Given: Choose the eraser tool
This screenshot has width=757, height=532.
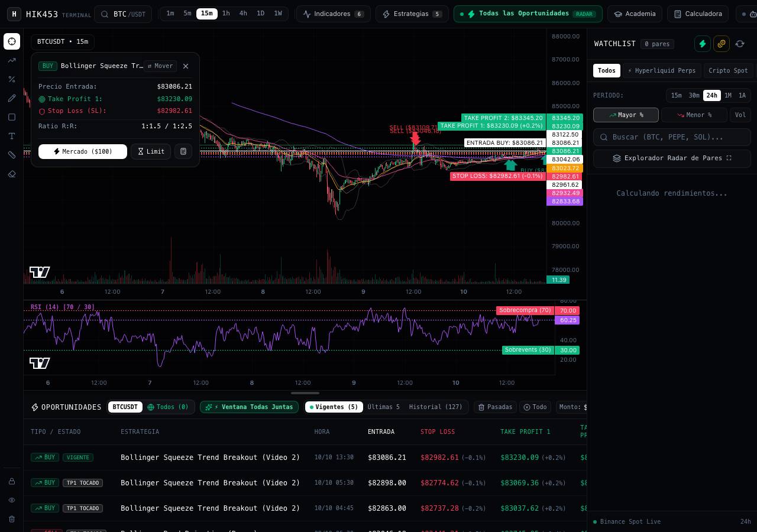Looking at the screenshot, I should tap(12, 174).
